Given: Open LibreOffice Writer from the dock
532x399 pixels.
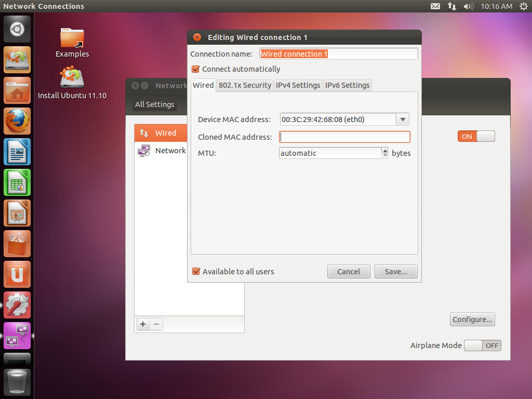Looking at the screenshot, I should point(17,152).
